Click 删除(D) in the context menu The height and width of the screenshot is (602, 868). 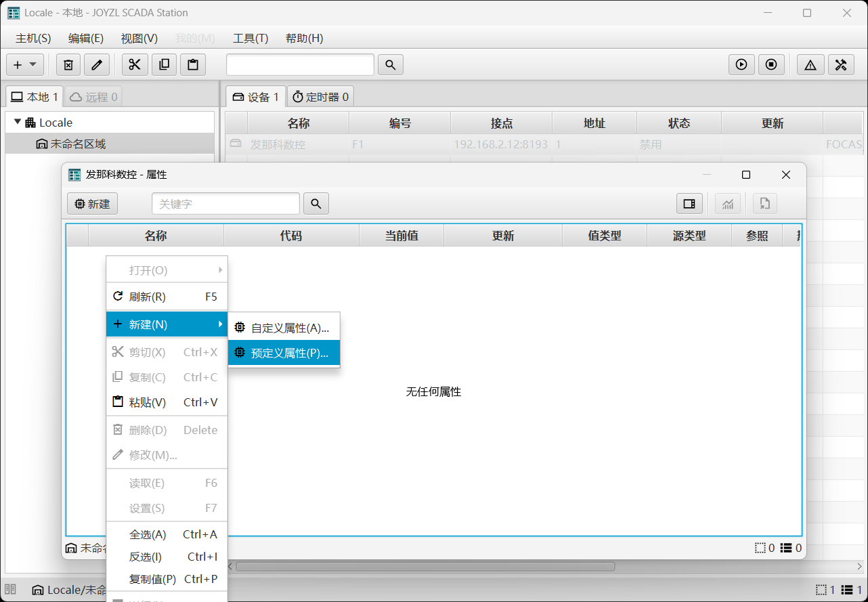(x=167, y=430)
